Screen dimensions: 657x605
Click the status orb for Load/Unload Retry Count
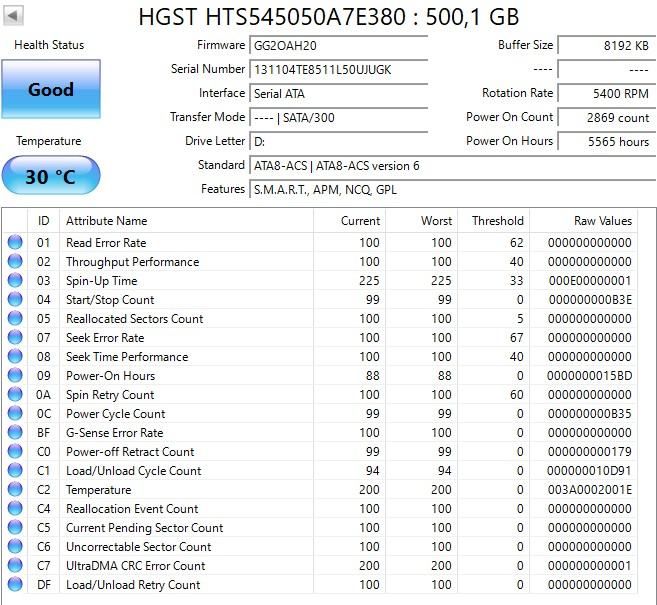pyautogui.click(x=15, y=585)
